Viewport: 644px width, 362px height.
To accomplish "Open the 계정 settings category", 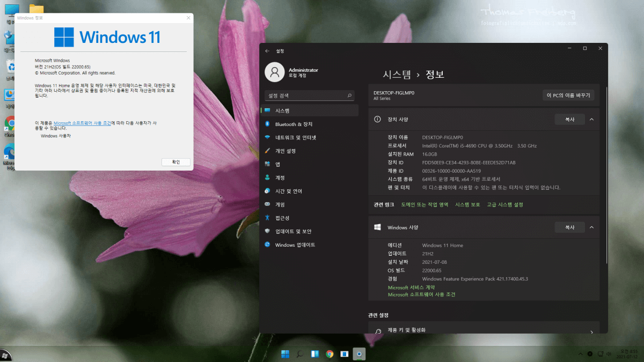I will point(310,178).
